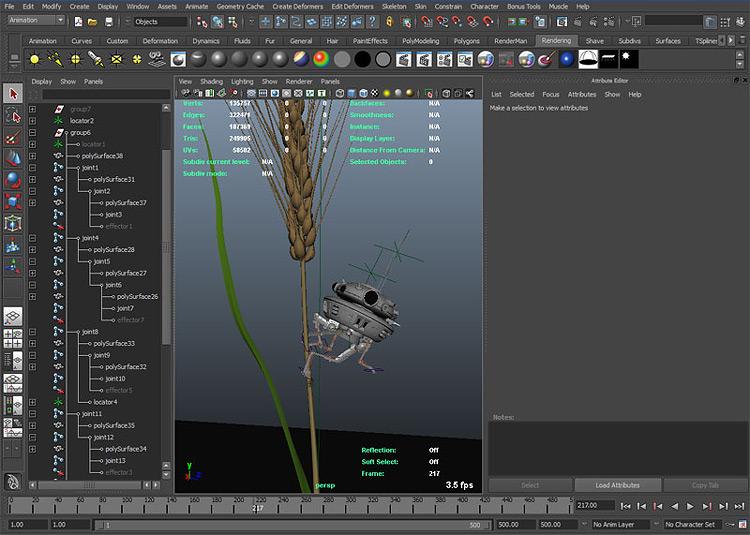Click the black surface shader sphere icon
The height and width of the screenshot is (535, 750).
click(x=363, y=59)
